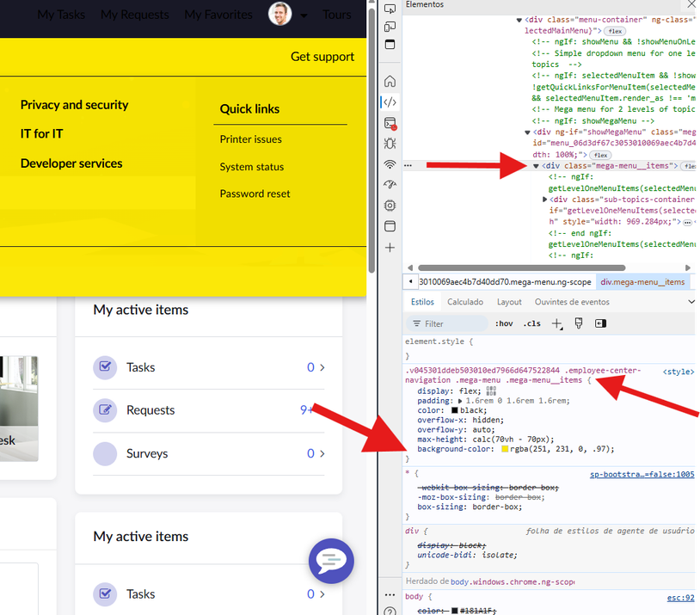
Task: Toggle flex badge on mega-menu__items node
Action: (x=690, y=166)
